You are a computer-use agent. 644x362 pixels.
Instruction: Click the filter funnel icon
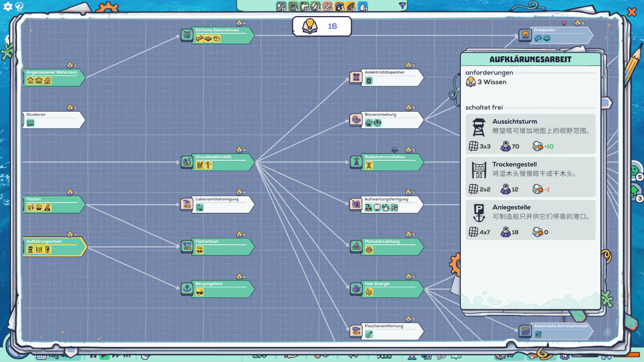(402, 6)
